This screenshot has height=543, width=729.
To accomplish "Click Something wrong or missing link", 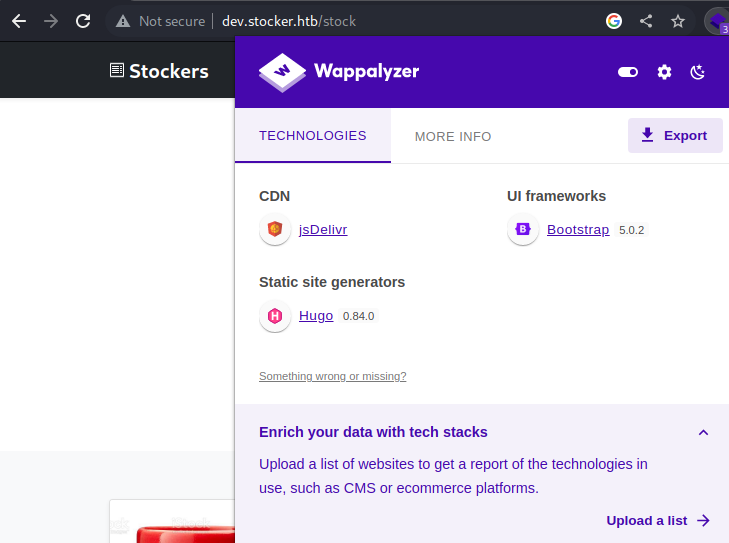I will click(332, 376).
